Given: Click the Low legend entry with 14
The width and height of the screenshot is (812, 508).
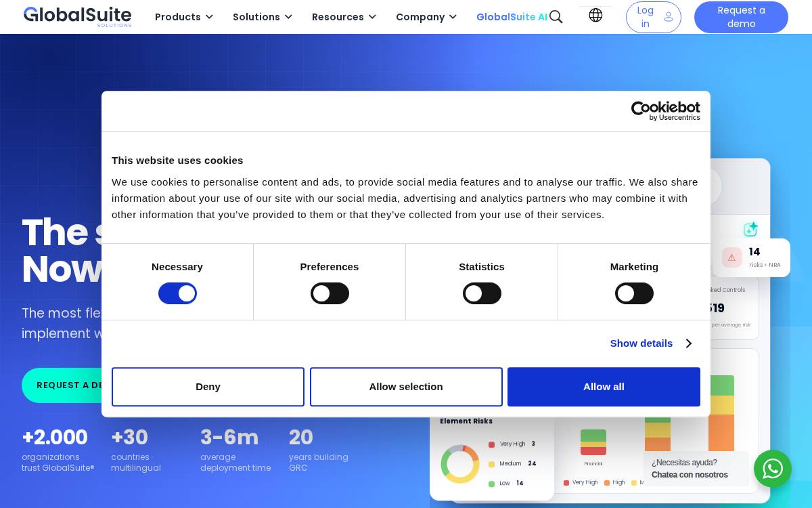Looking at the screenshot, I should click(506, 484).
